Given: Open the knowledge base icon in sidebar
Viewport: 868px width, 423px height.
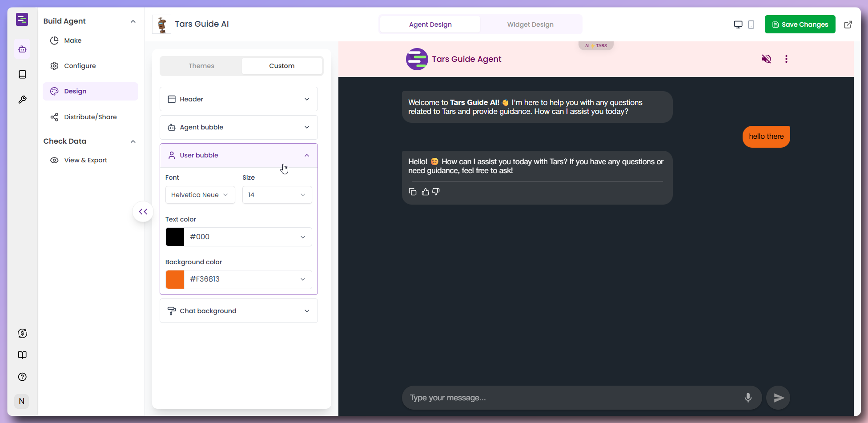Looking at the screenshot, I should tap(22, 74).
